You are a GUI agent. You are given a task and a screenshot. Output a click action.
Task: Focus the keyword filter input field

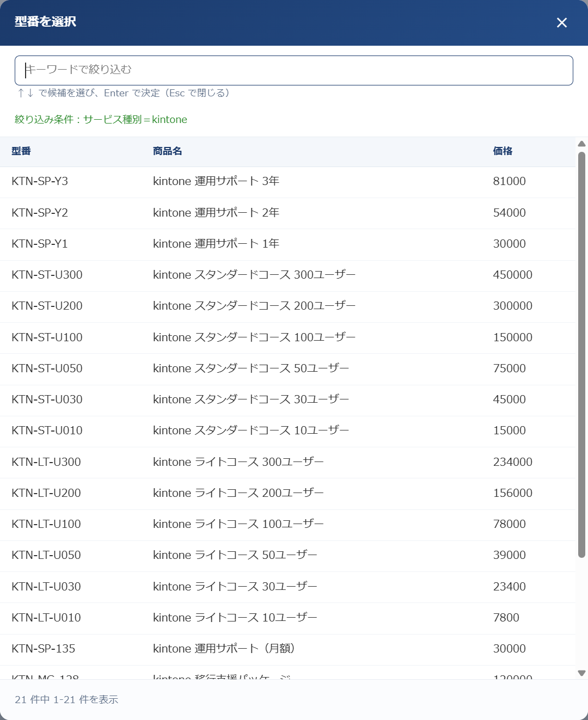294,70
